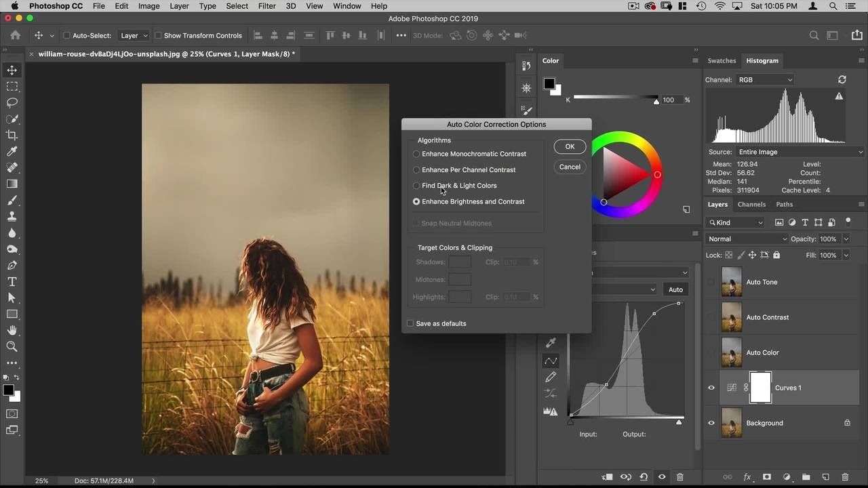Select the Crop tool
Image resolution: width=868 pixels, height=488 pixels.
(12, 135)
